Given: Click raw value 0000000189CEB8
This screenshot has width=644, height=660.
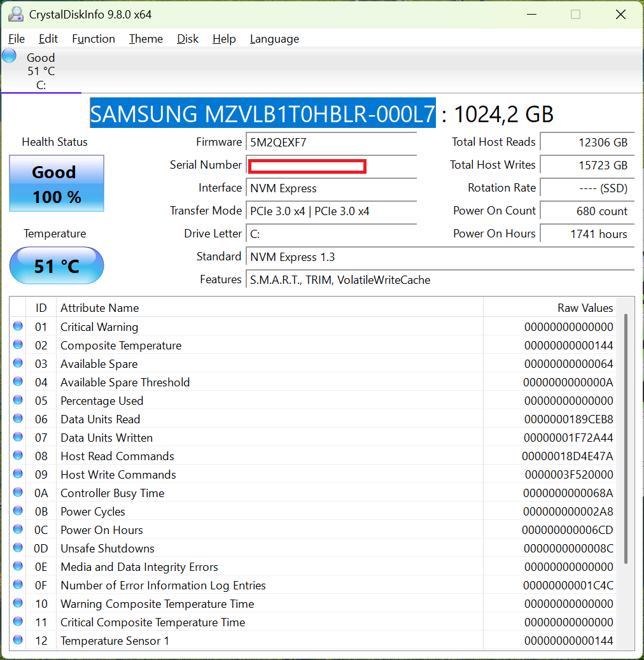Looking at the screenshot, I should 569,419.
